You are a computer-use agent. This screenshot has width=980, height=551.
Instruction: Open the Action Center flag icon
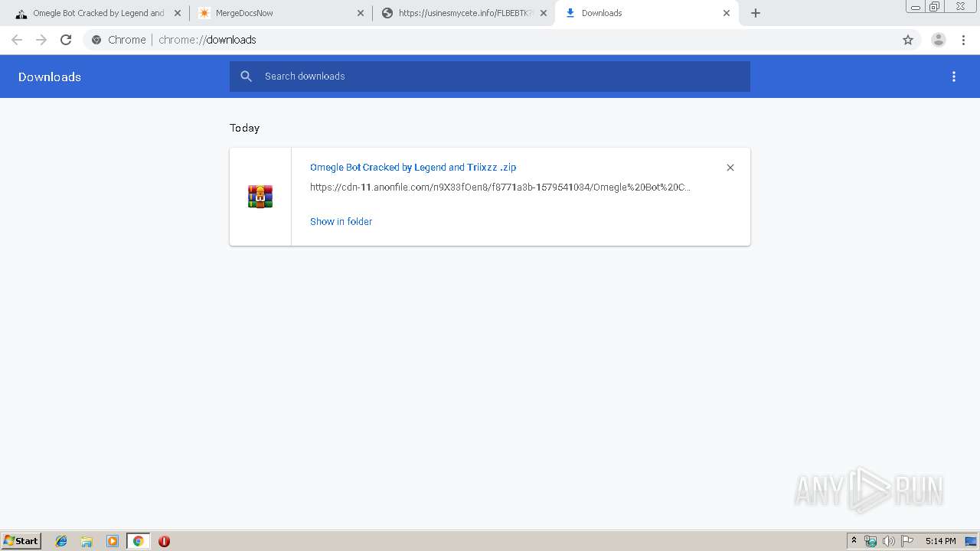pyautogui.click(x=907, y=541)
